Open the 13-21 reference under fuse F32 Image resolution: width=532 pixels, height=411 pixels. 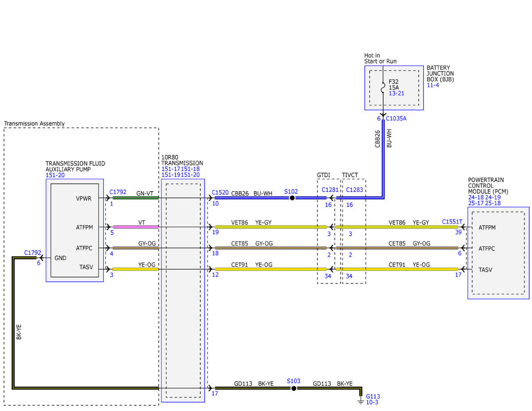coord(396,94)
